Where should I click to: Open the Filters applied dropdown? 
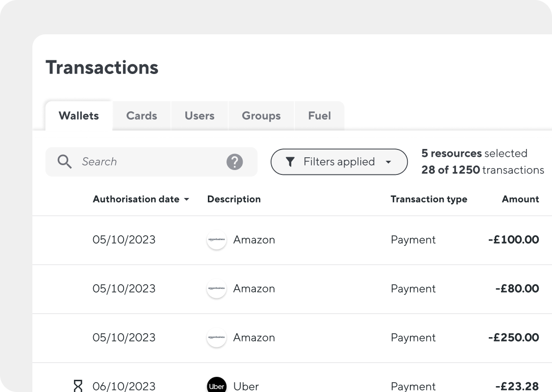pos(339,162)
